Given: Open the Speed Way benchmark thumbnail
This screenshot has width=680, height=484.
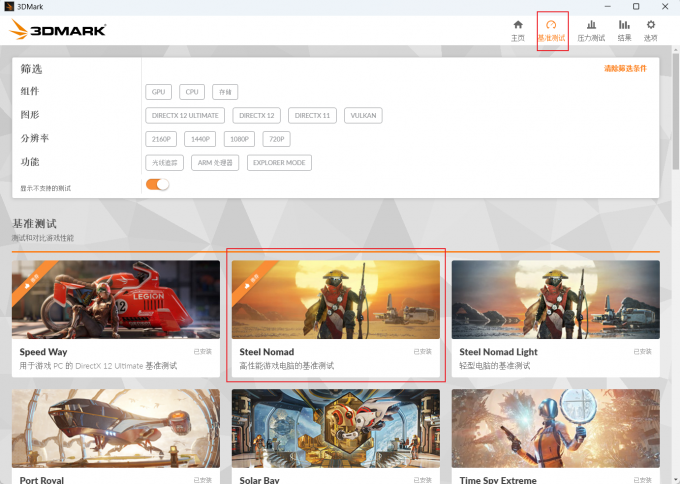Looking at the screenshot, I should [116, 299].
